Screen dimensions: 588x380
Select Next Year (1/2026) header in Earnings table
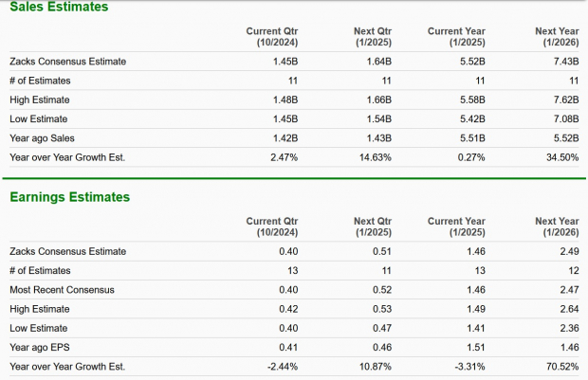557,226
